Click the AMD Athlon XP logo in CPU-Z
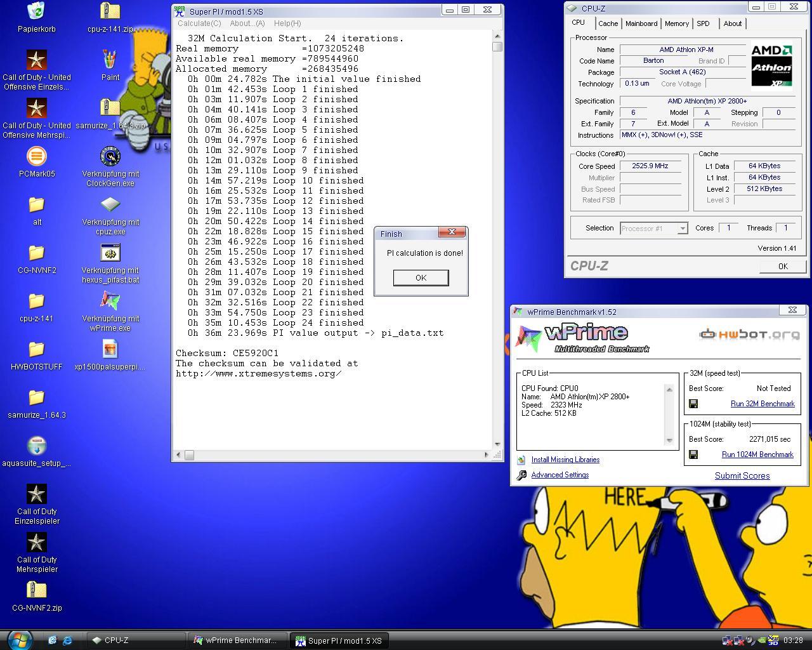The width and height of the screenshot is (812, 650). click(x=771, y=65)
